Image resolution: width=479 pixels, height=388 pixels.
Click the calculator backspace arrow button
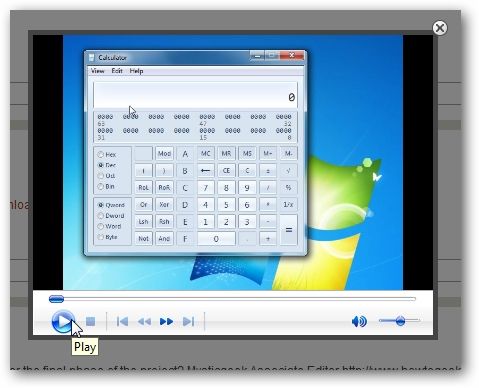(206, 171)
